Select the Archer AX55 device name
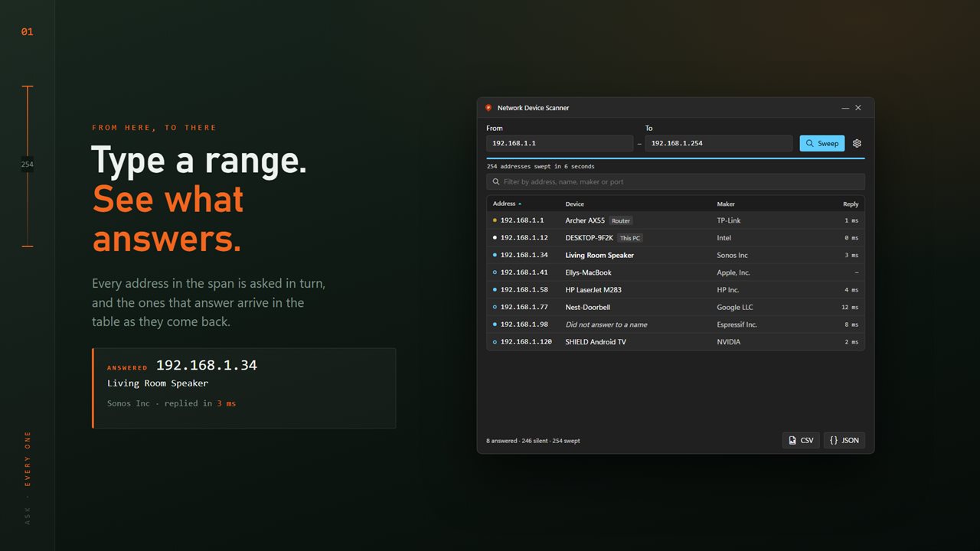This screenshot has height=551, width=980. (585, 220)
